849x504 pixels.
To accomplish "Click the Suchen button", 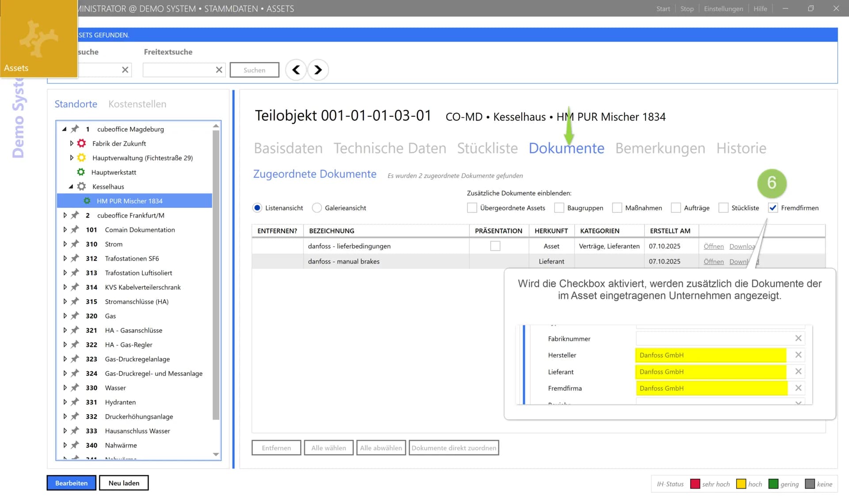I will coord(254,69).
